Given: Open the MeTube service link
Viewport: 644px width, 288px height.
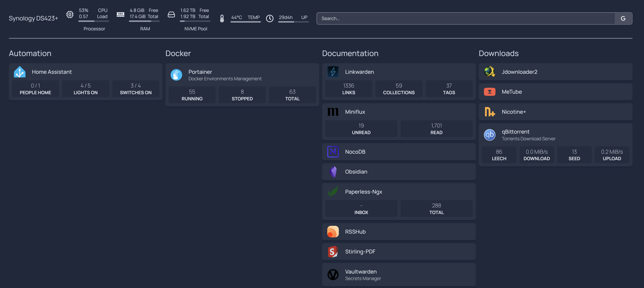Looking at the screenshot, I should pos(512,92).
